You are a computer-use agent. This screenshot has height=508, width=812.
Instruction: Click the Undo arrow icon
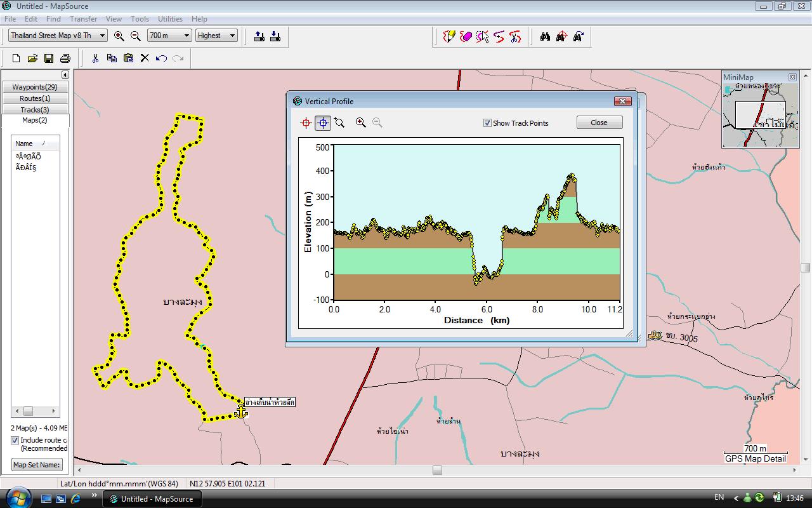tap(161, 58)
